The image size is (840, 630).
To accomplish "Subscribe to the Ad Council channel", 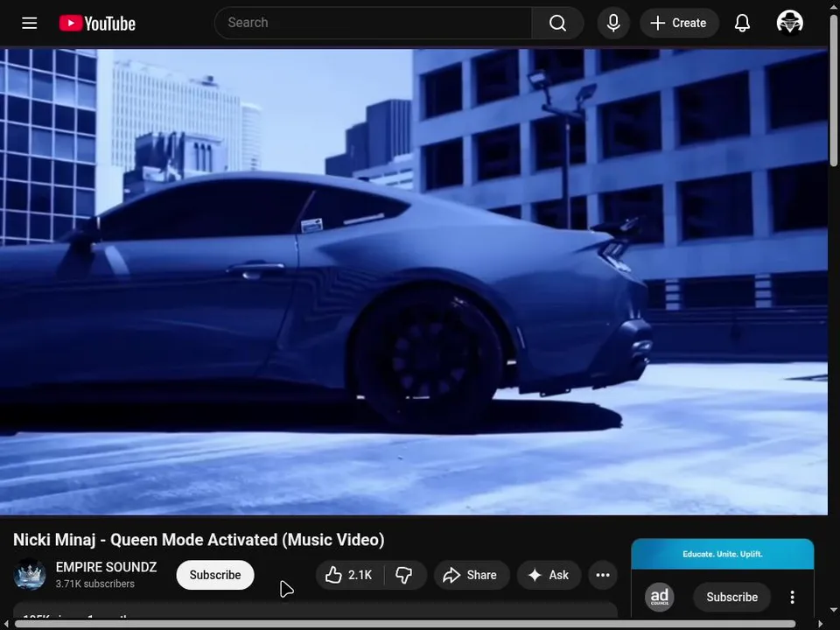I will click(x=731, y=597).
